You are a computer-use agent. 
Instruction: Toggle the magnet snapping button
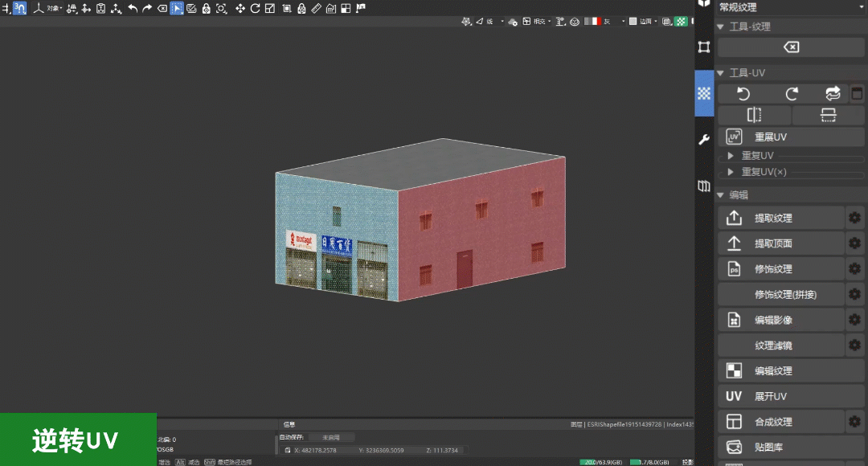tap(18, 8)
